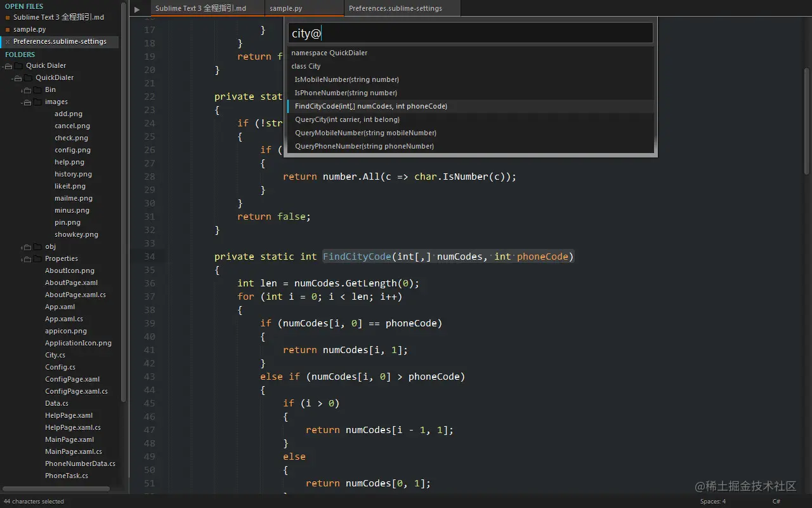Open cancel.png in the sidebar

pyautogui.click(x=72, y=126)
